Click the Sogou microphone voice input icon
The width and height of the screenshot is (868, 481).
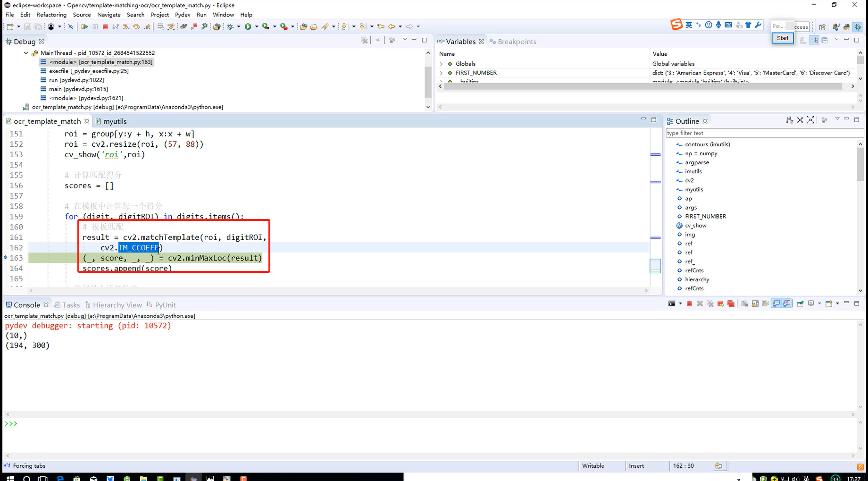pos(718,25)
